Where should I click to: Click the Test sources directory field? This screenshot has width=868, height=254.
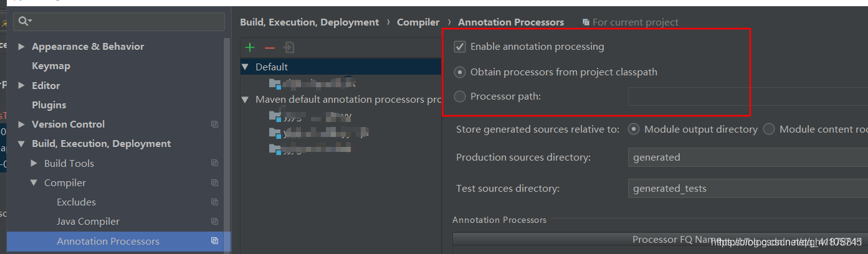click(748, 188)
